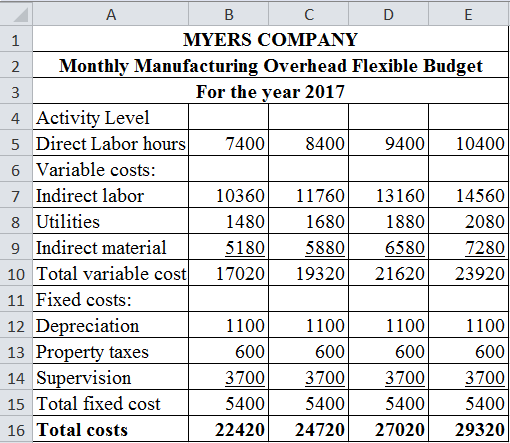Click the 17020 total variable cost cell
This screenshot has height=443, width=510.
click(229, 273)
